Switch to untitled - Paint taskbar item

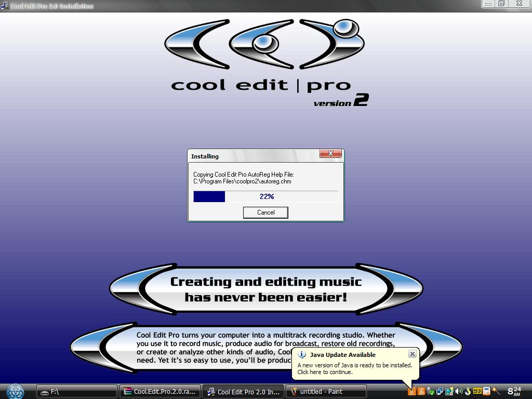pyautogui.click(x=326, y=392)
